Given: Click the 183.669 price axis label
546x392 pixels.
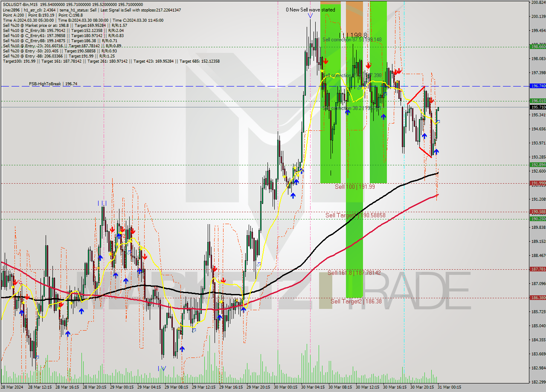Looking at the screenshot, I should coord(539,354).
